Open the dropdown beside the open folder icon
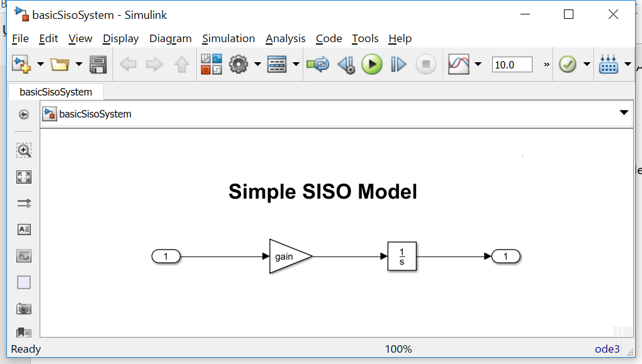 [x=79, y=64]
